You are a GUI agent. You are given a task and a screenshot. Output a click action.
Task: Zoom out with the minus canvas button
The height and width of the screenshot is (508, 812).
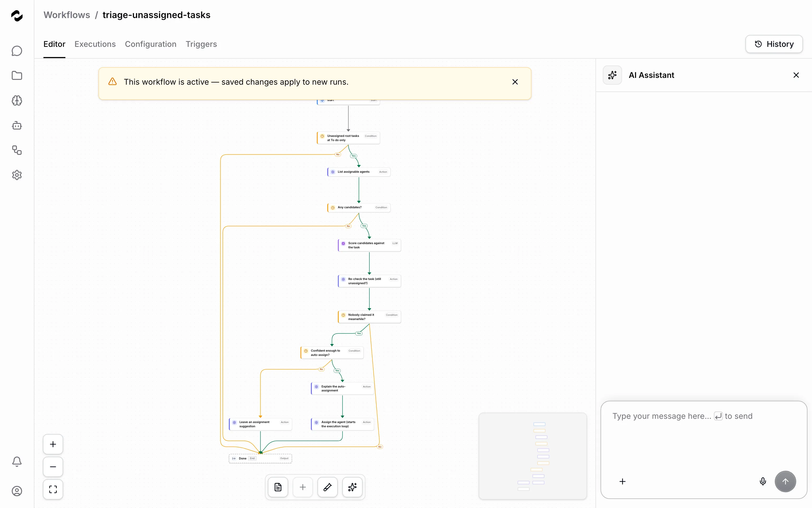(x=53, y=467)
